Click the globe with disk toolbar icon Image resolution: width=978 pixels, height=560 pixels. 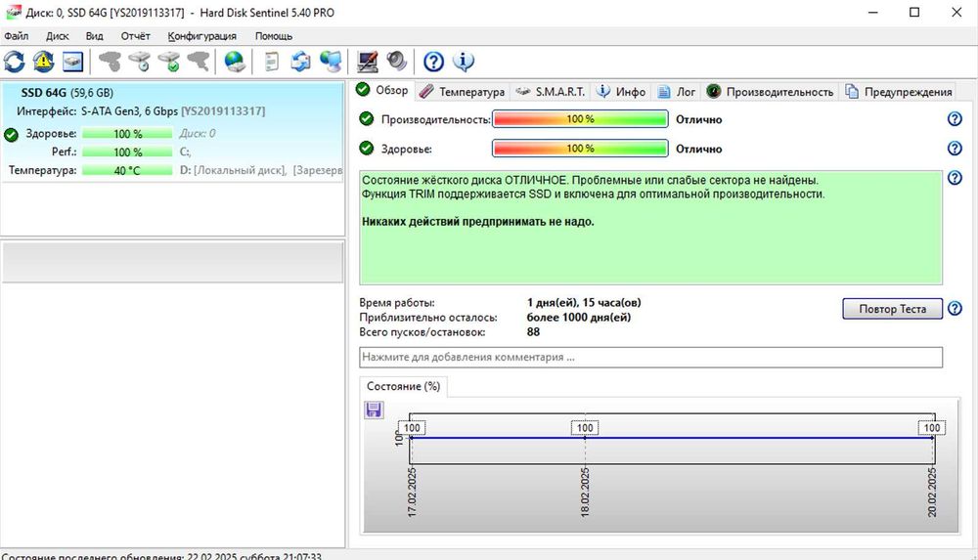click(235, 62)
